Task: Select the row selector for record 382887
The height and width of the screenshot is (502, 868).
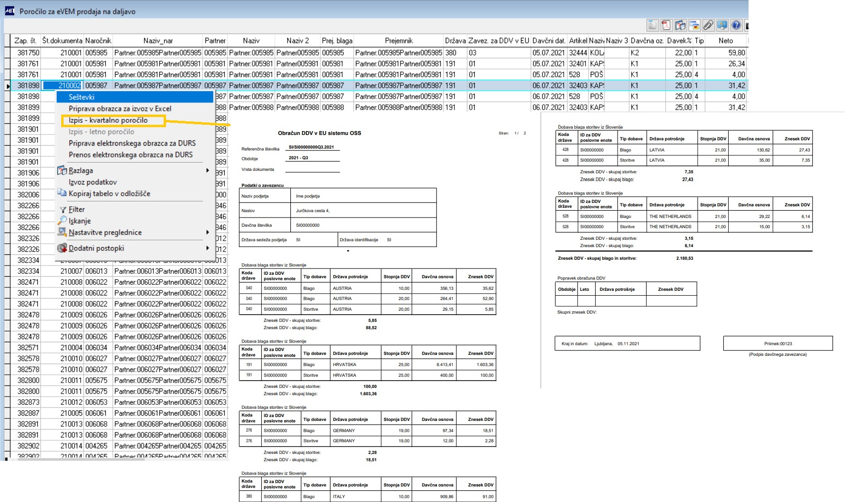Action: coord(7,413)
